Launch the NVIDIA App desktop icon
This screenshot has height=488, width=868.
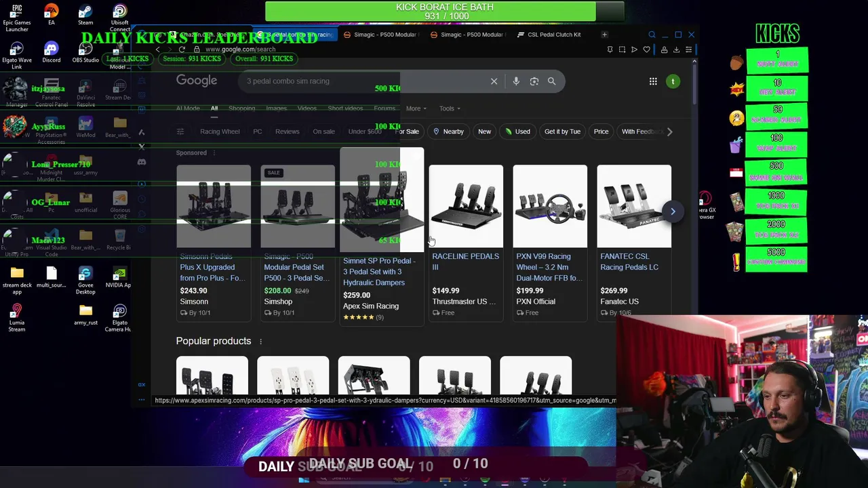tap(119, 277)
